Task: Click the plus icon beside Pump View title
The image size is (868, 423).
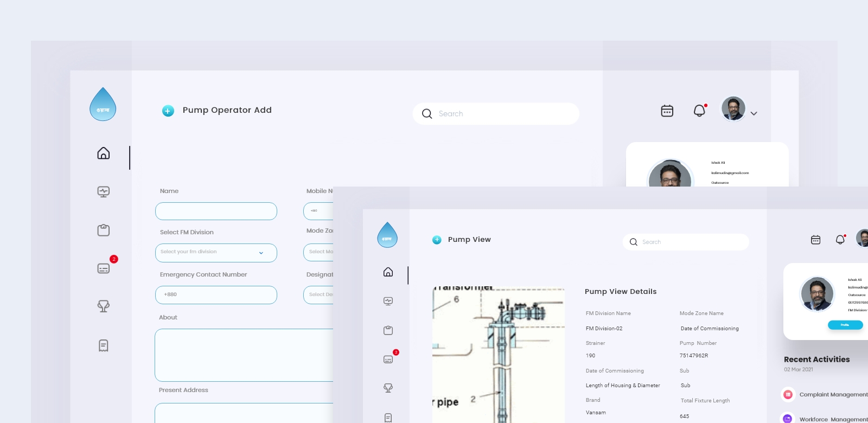Action: tap(437, 240)
